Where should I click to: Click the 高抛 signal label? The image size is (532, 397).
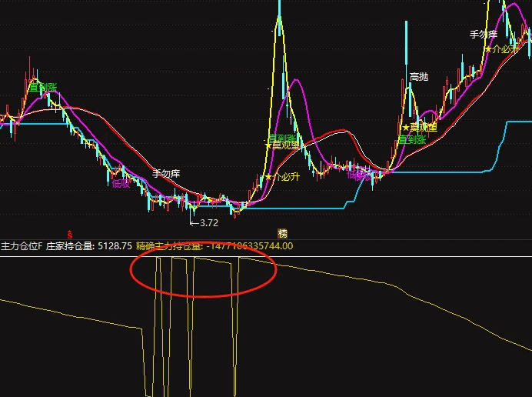419,77
